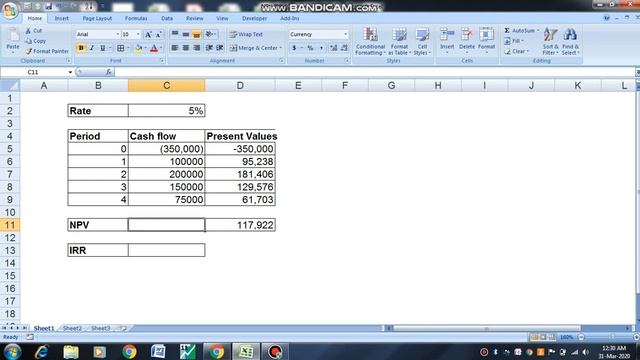
Task: Toggle Bold formatting
Action: (x=81, y=48)
